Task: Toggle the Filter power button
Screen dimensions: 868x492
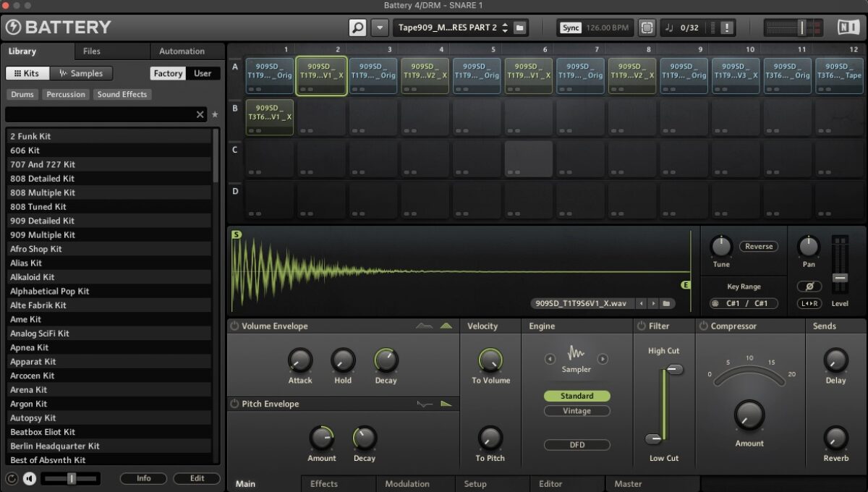Action: pos(640,326)
